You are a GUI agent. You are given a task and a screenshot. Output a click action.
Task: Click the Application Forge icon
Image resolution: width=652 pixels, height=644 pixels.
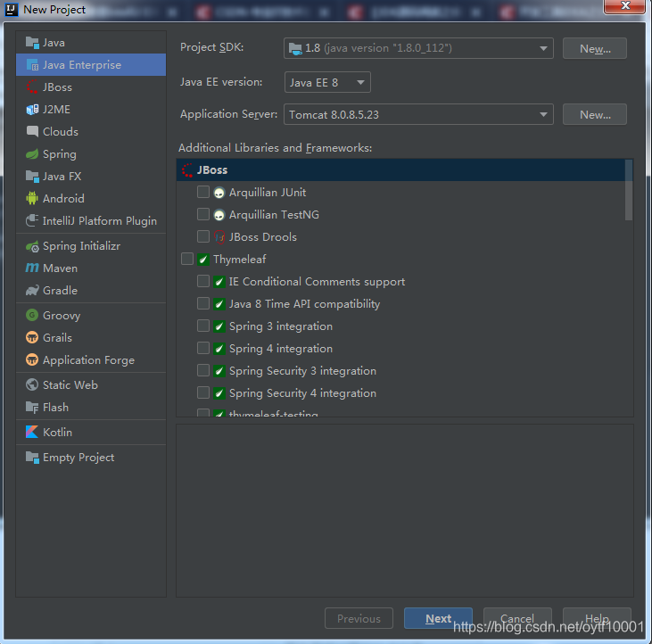point(32,359)
